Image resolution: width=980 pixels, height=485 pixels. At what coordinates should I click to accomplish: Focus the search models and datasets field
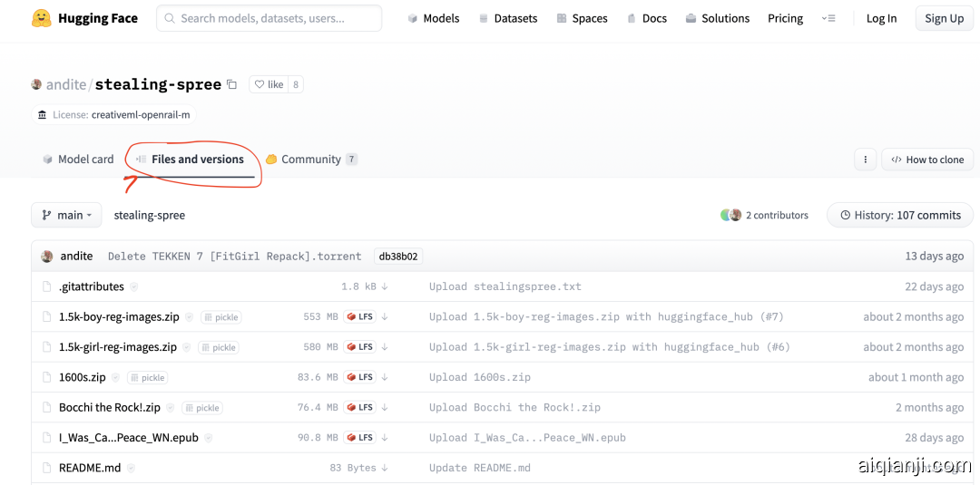point(269,18)
